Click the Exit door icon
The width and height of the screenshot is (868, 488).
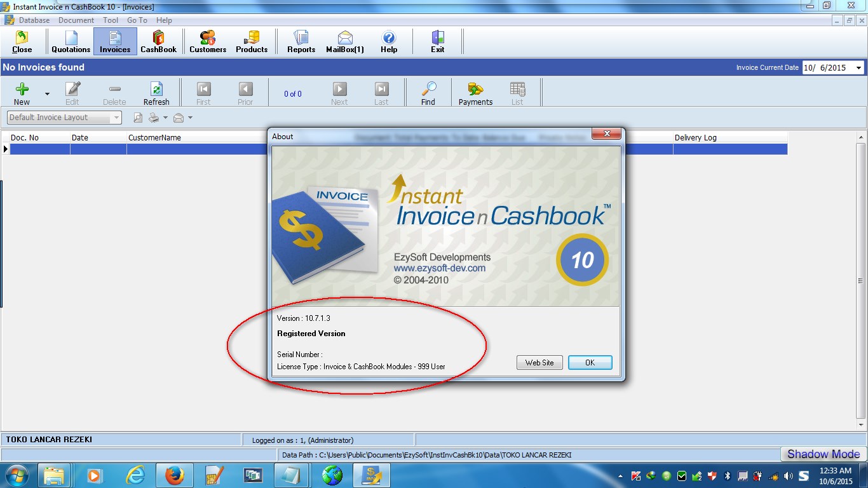click(438, 41)
